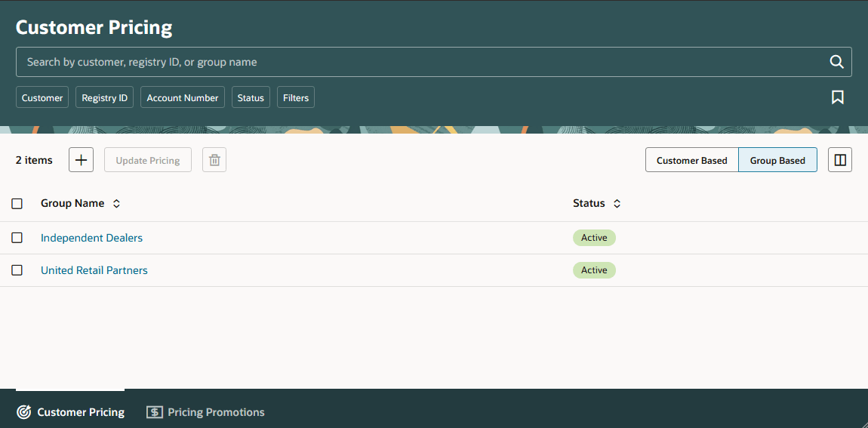Open the Status filter chip

coord(251,97)
